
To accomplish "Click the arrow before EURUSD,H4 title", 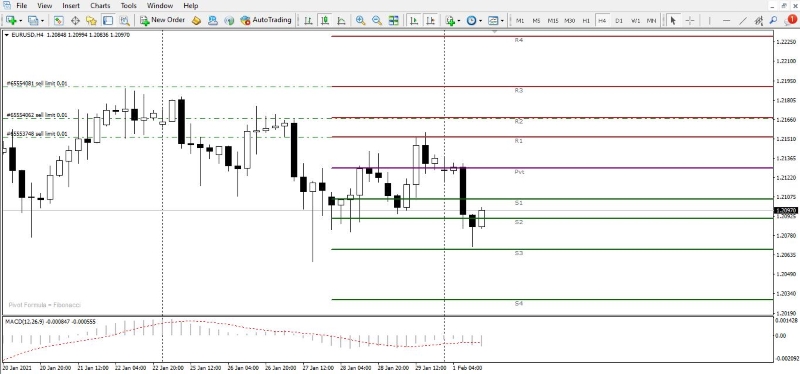I will click(x=6, y=35).
